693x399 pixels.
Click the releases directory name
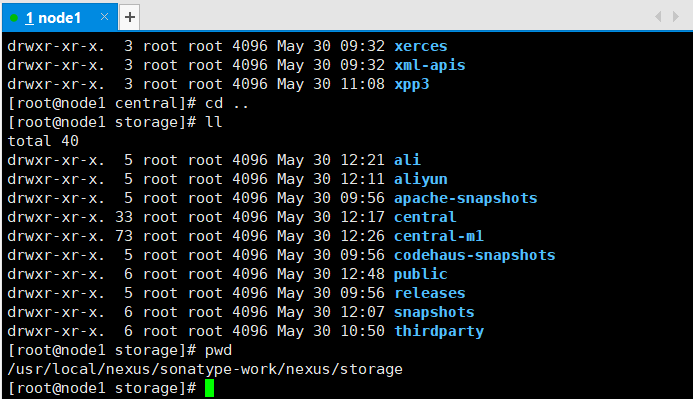[x=429, y=293]
